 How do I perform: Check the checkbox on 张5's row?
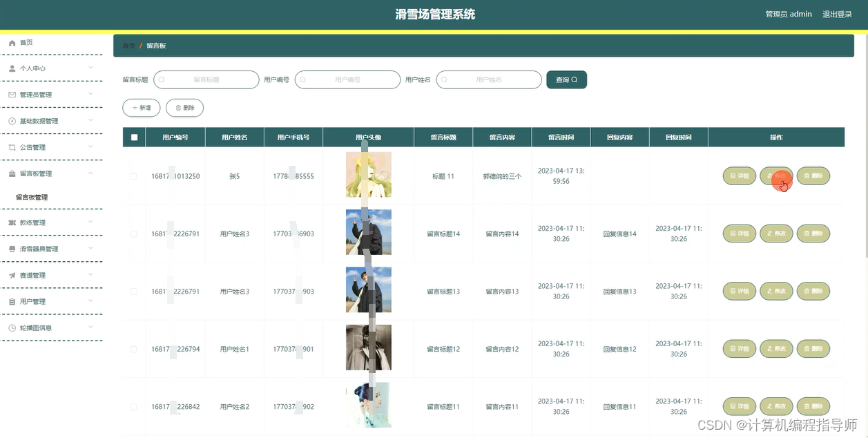pyautogui.click(x=133, y=176)
